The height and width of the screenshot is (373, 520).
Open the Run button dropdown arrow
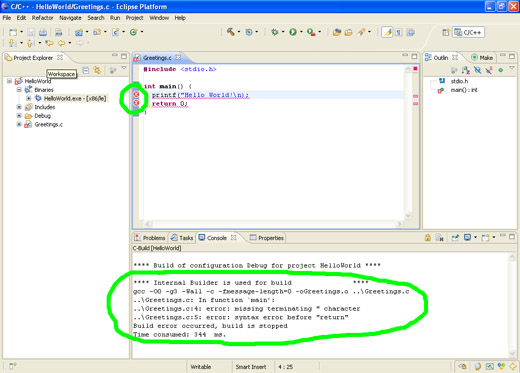point(301,32)
